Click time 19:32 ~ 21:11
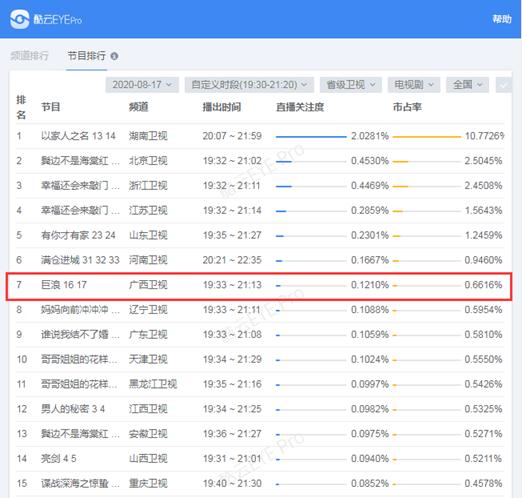The height and width of the screenshot is (498, 522). point(232,186)
